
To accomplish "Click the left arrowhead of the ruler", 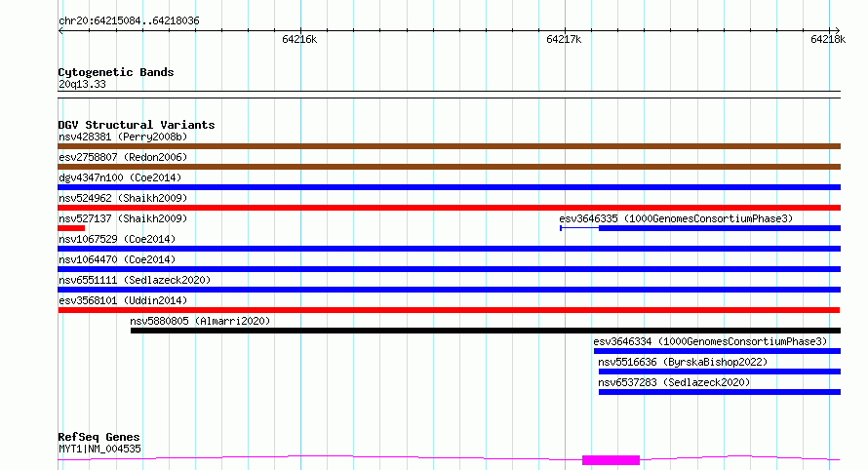I will coord(60,31).
